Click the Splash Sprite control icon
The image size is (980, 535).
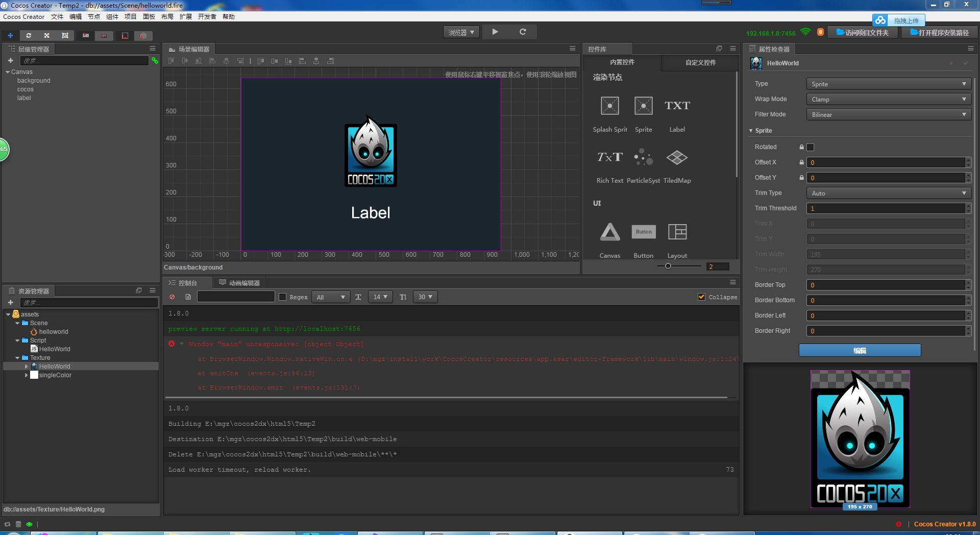[610, 106]
